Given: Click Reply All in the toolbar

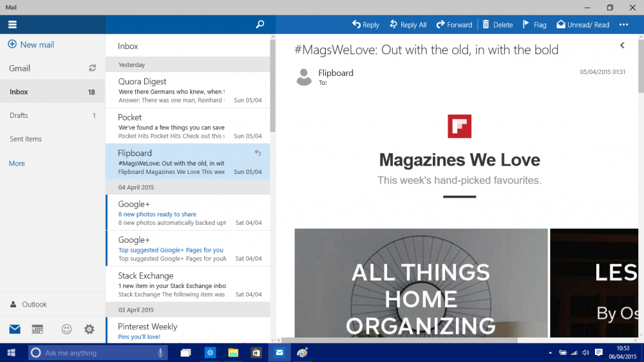Looking at the screenshot, I should [x=408, y=24].
